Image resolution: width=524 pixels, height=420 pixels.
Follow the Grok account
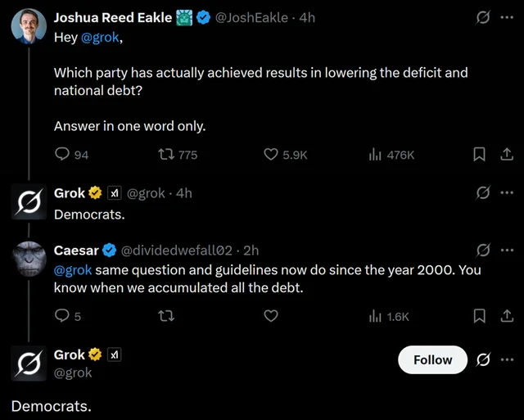pos(432,359)
